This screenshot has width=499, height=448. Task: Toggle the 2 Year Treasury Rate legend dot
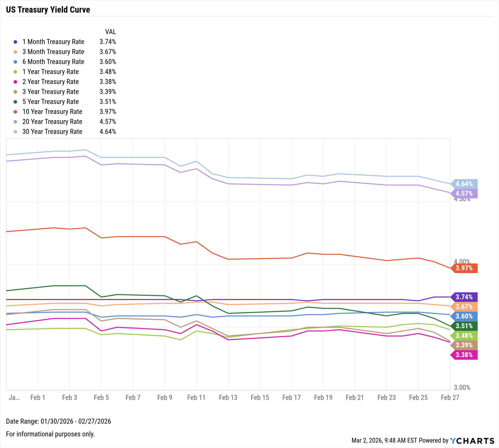click(x=15, y=82)
